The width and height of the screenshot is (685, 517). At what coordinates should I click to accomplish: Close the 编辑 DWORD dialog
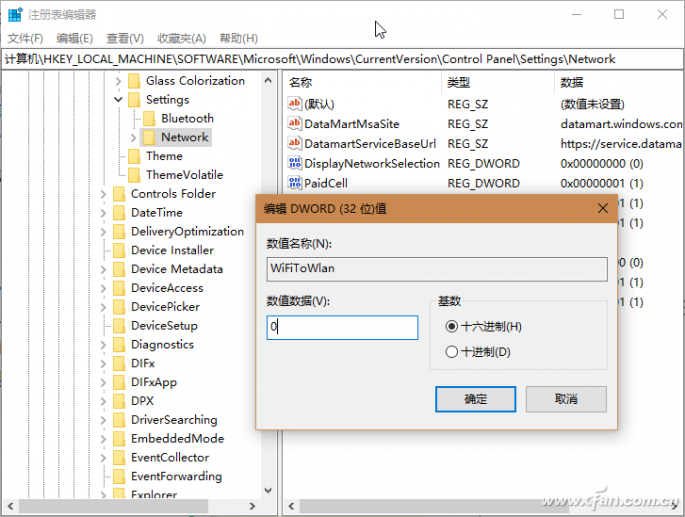tap(603, 208)
